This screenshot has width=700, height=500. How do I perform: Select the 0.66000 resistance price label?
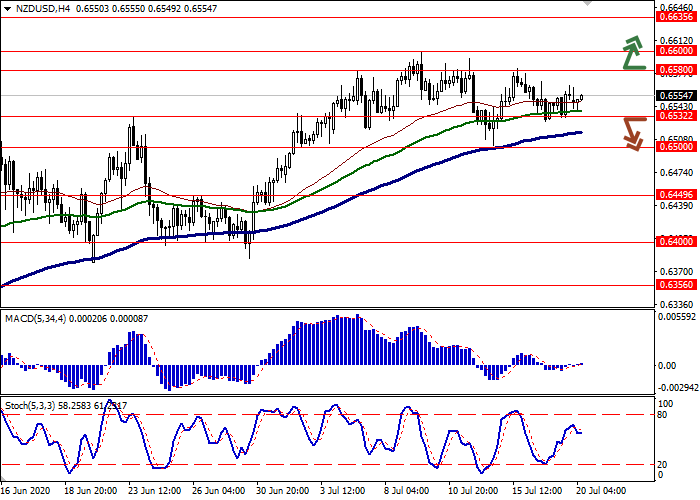click(676, 50)
